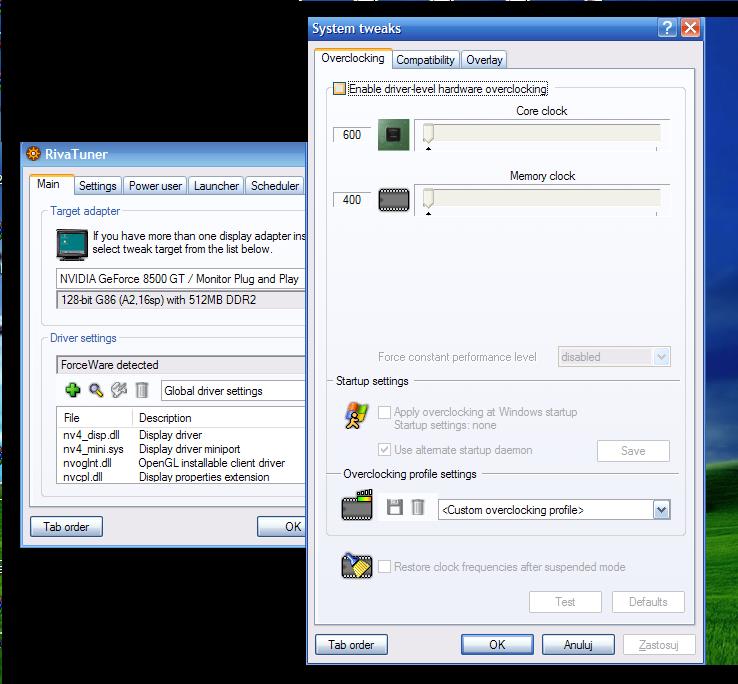Switch to the Overclocking tab

click(x=353, y=58)
